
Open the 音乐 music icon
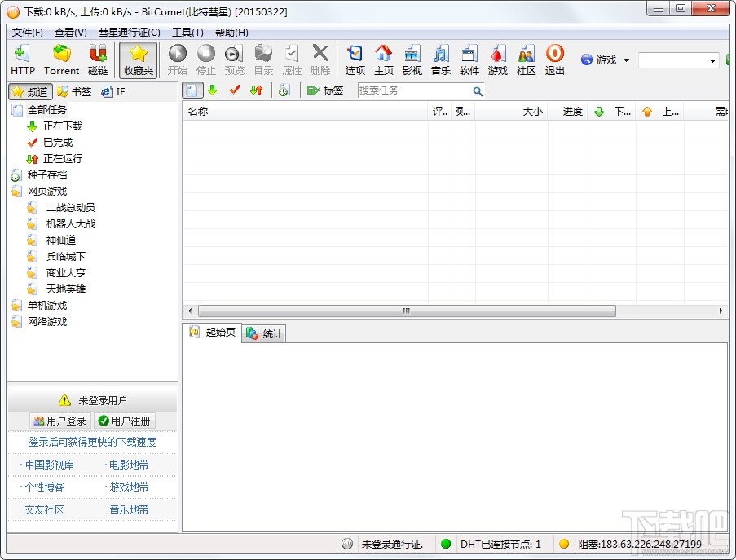coord(441,60)
